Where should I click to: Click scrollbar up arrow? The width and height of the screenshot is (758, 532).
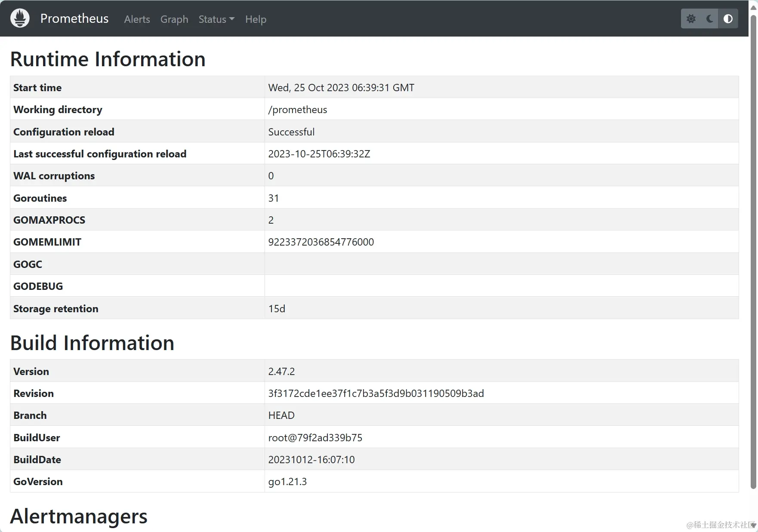tap(753, 7)
